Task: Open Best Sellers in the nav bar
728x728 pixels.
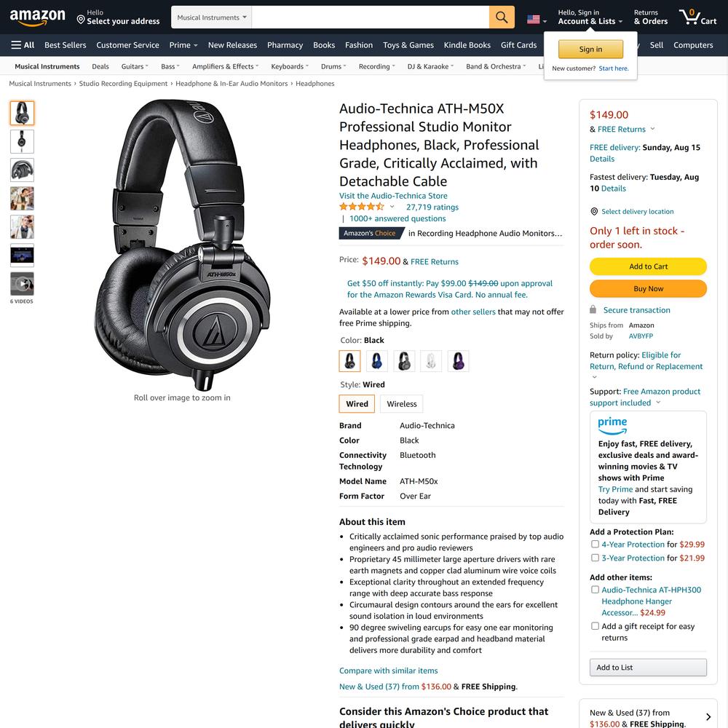Action: pos(66,45)
